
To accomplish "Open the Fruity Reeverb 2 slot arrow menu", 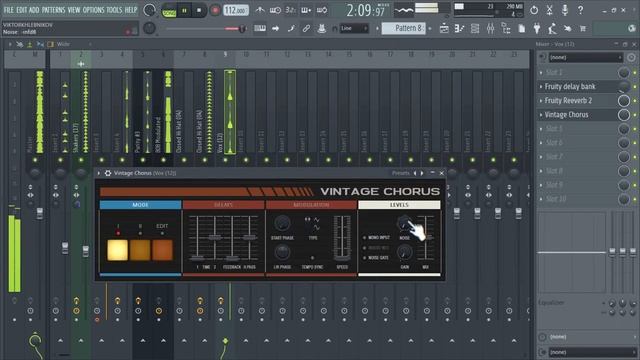I will pos(541,101).
